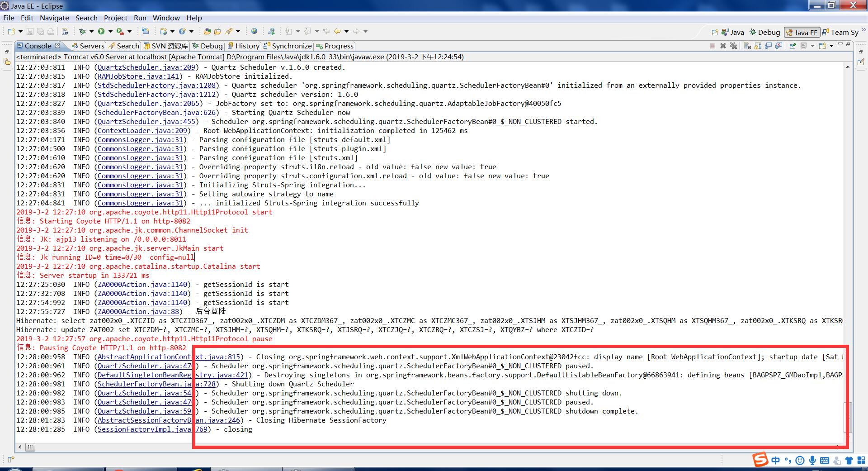The height and width of the screenshot is (471, 868).
Task: Click the New Server toolbar icon
Action: point(146,31)
